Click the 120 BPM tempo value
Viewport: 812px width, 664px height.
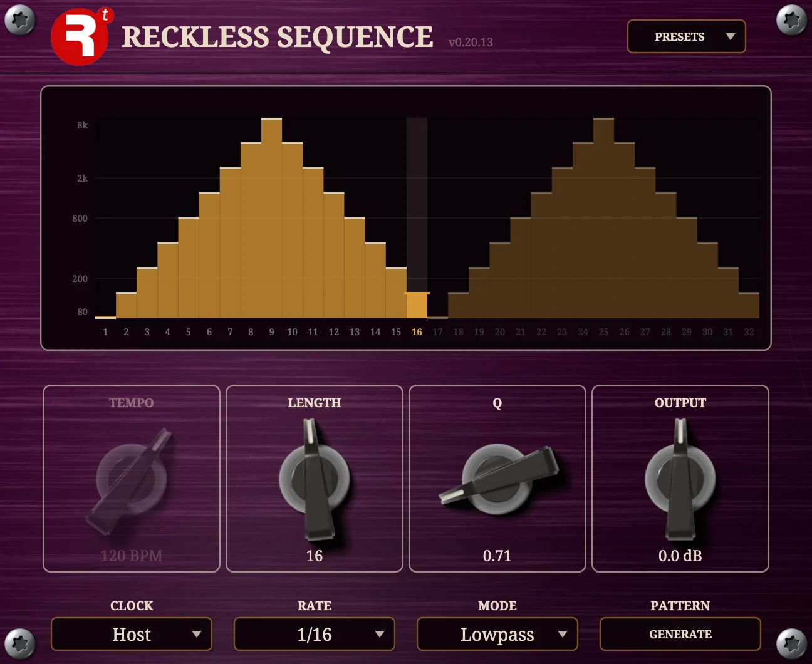132,556
